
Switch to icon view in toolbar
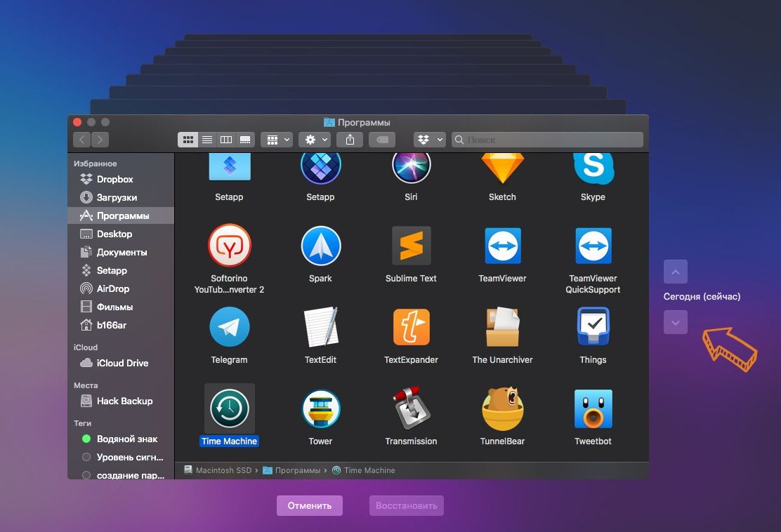[x=188, y=140]
